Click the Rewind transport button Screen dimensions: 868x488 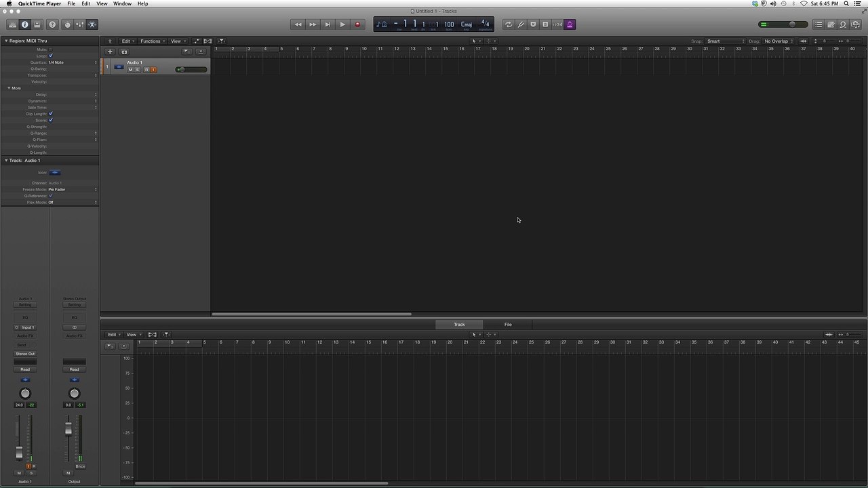[x=298, y=24]
